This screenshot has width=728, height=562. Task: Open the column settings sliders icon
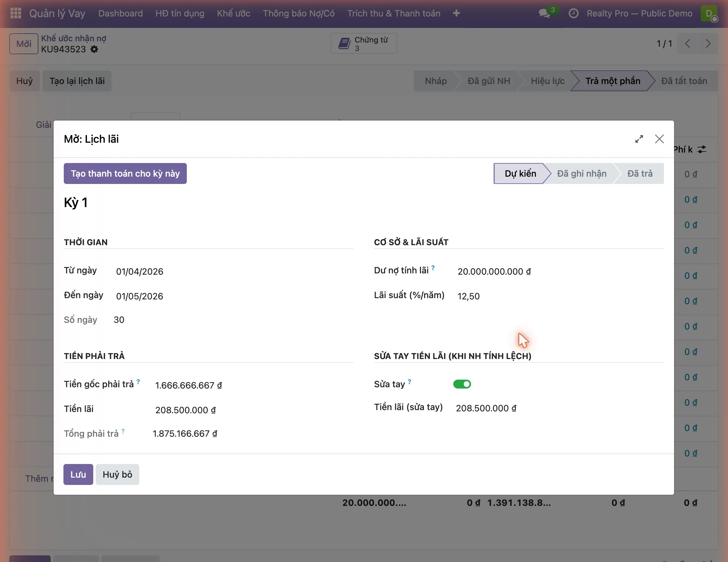click(x=702, y=149)
